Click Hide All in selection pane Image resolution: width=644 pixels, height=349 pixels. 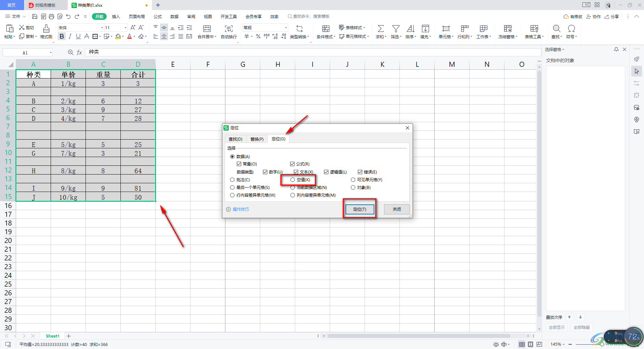[x=582, y=327]
